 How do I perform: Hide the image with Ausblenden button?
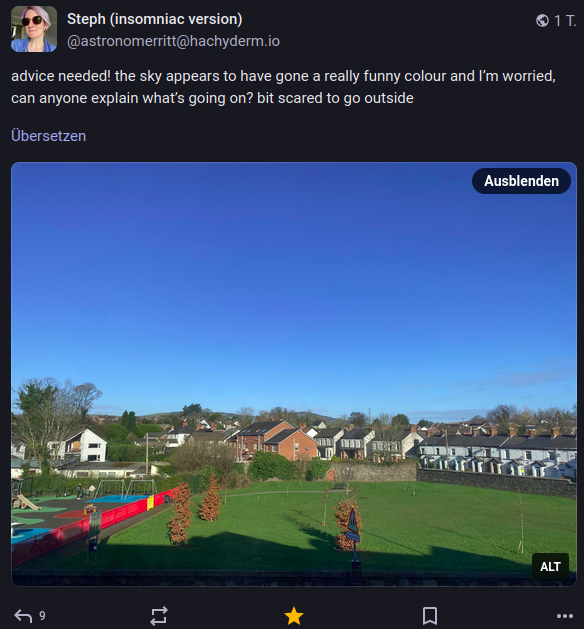pyautogui.click(x=521, y=181)
